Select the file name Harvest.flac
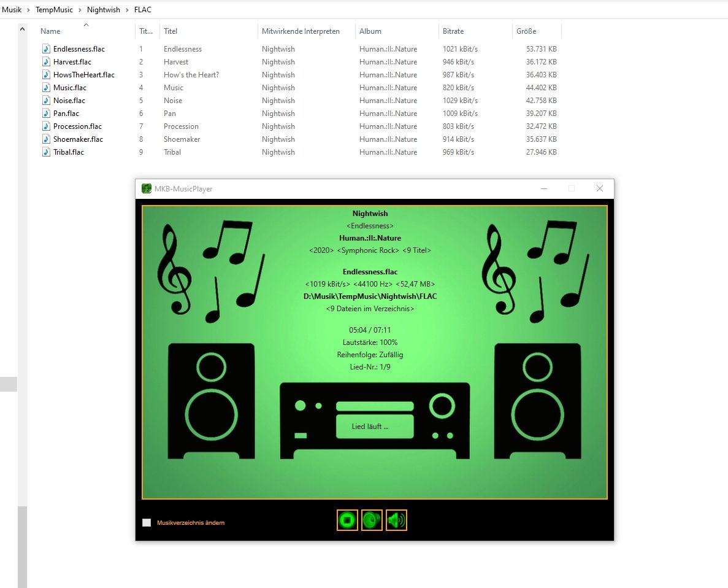 72,62
